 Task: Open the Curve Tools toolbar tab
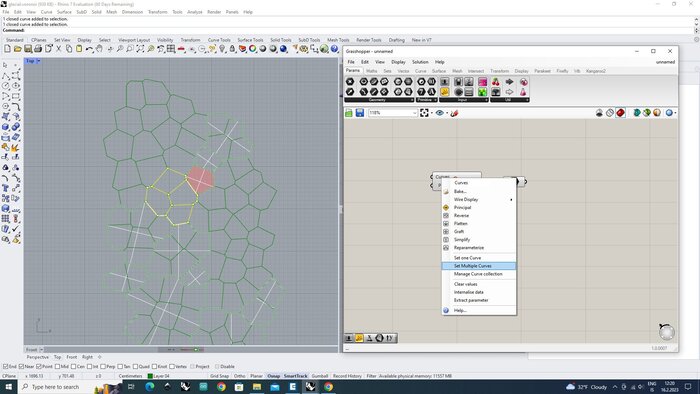[x=219, y=40]
